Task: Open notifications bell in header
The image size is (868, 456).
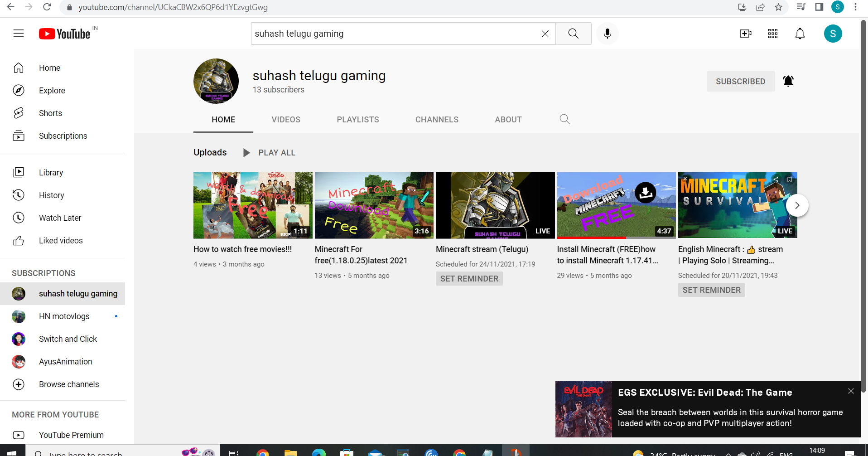Action: [800, 34]
